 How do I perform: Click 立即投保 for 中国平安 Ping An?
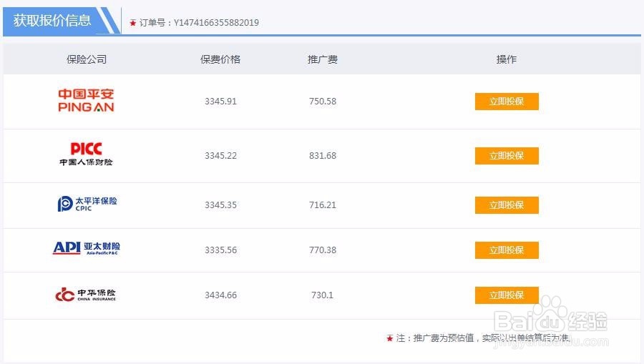click(507, 102)
